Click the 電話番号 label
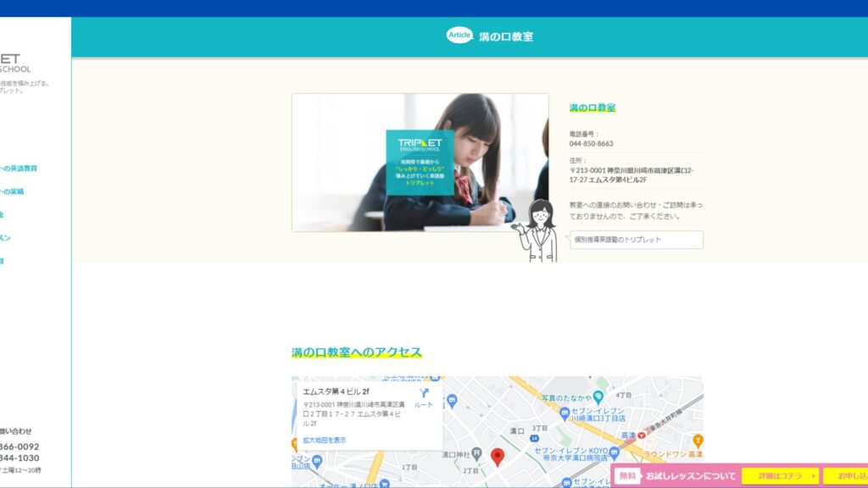 [583, 134]
